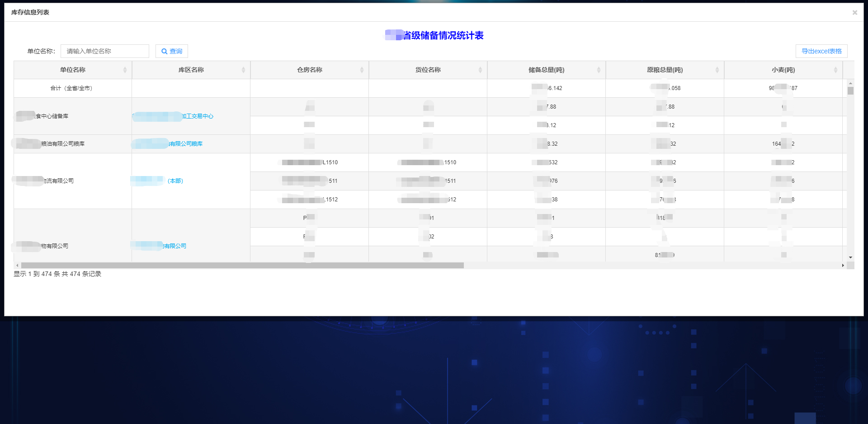868x424 pixels.
Task: Click the horizontal scrollbar right arrow
Action: 843,266
